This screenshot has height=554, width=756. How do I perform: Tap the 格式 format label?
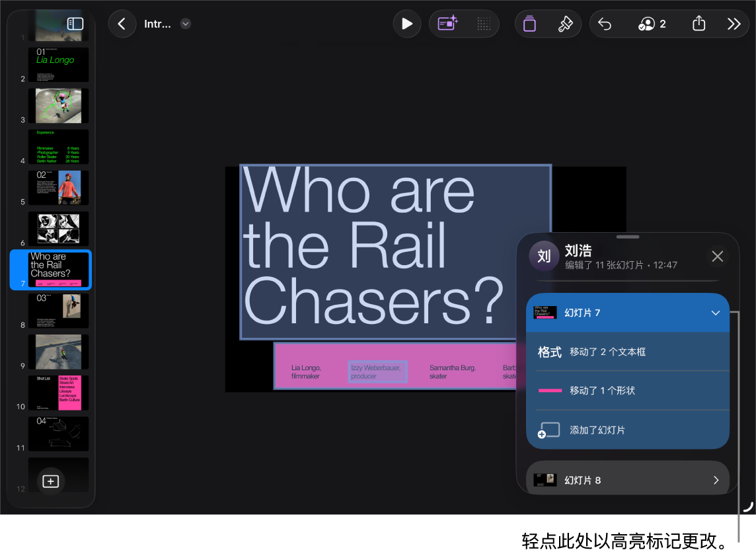click(550, 352)
